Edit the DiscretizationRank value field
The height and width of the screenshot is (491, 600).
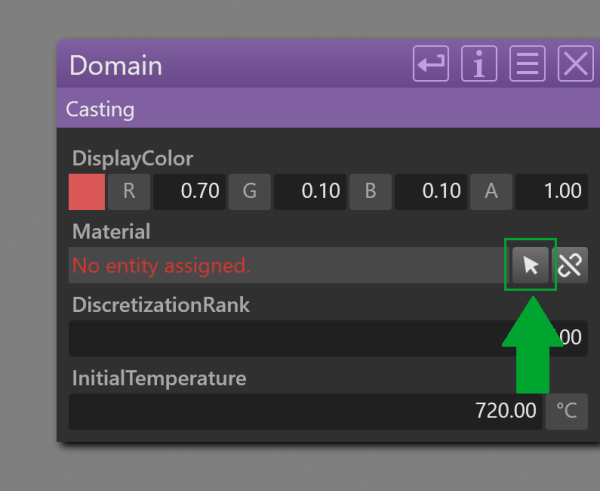click(328, 338)
